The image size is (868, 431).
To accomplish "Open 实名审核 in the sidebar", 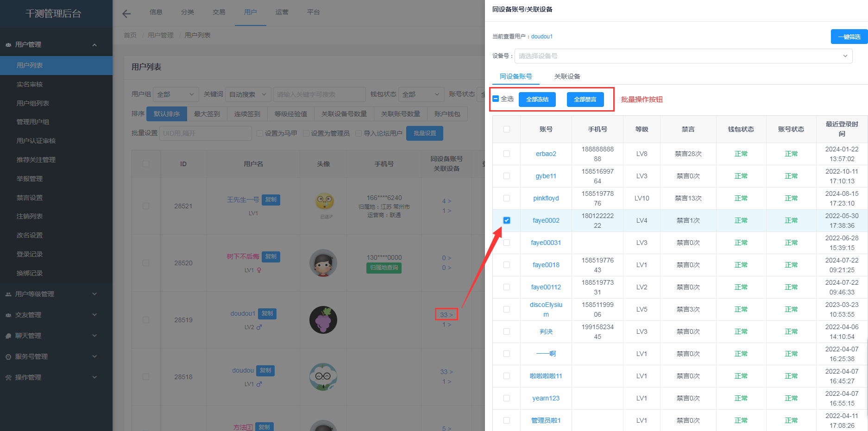I will point(30,84).
